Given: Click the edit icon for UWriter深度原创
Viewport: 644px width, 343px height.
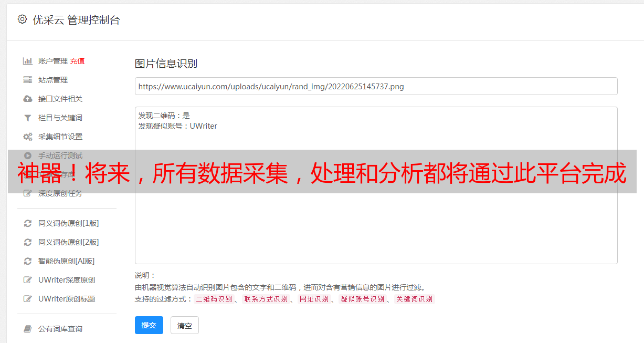Looking at the screenshot, I should pyautogui.click(x=28, y=280).
